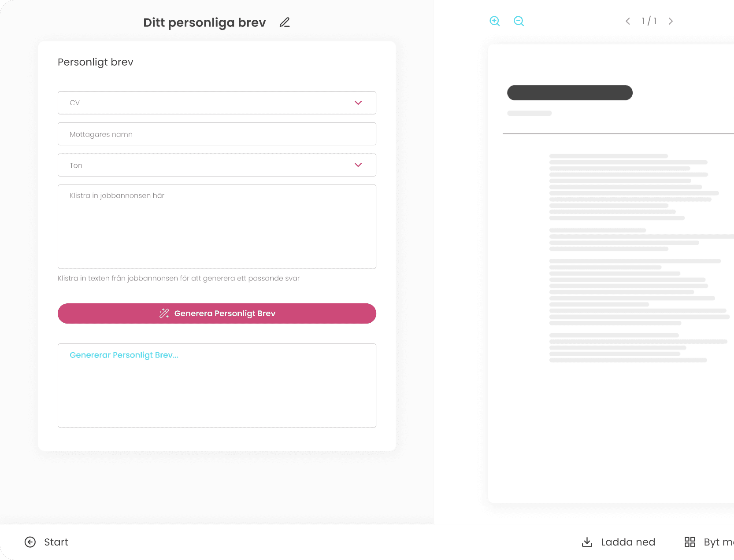734x560 pixels.
Task: Click the Ditt personliga brev title
Action: (204, 22)
